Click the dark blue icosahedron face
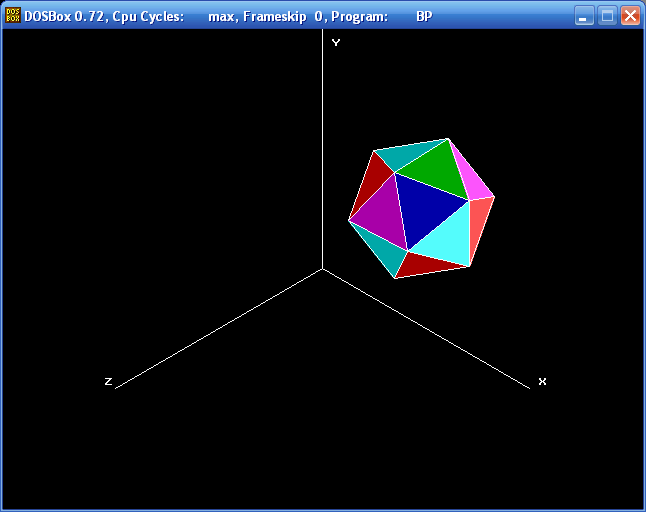Image resolution: width=646 pixels, height=512 pixels. click(422, 207)
